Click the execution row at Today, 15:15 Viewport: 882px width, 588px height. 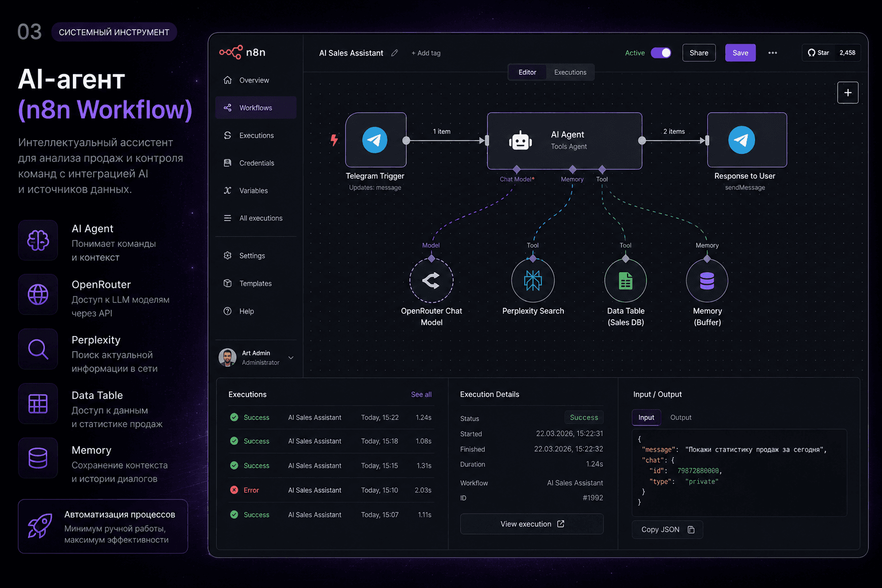(x=330, y=466)
